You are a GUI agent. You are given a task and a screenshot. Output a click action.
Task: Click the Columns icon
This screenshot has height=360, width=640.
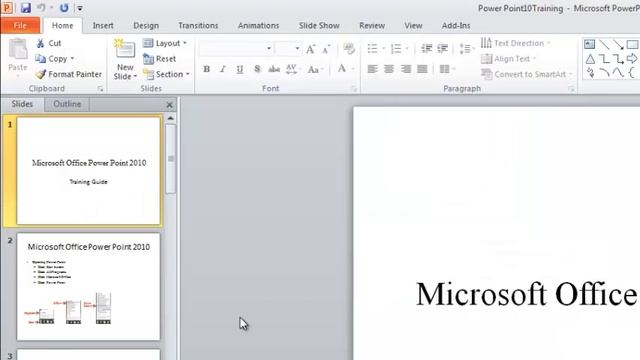tap(444, 69)
